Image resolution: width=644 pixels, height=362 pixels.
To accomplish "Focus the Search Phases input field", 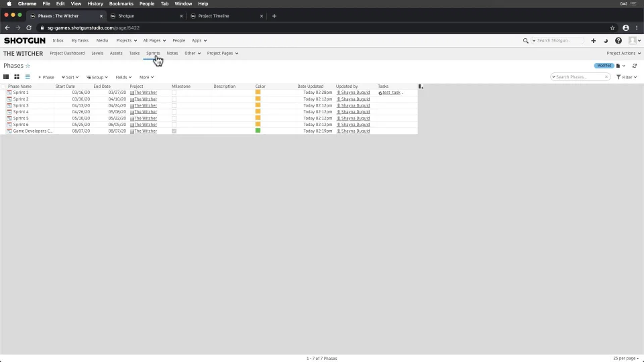I will (x=579, y=76).
